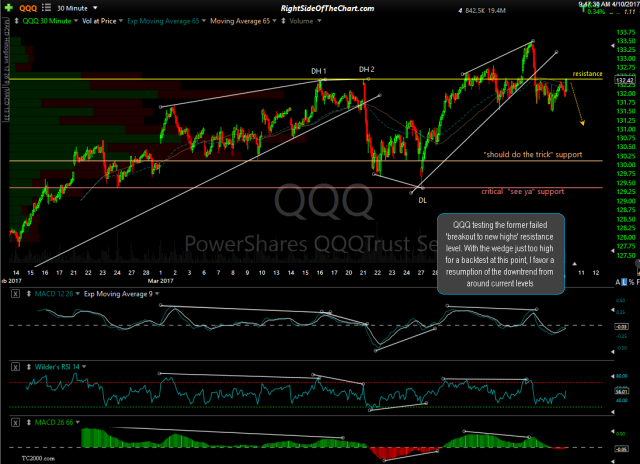This screenshot has height=464, width=640.
Task: Click the move arrows for MACD 26 66
Action: tap(29, 422)
